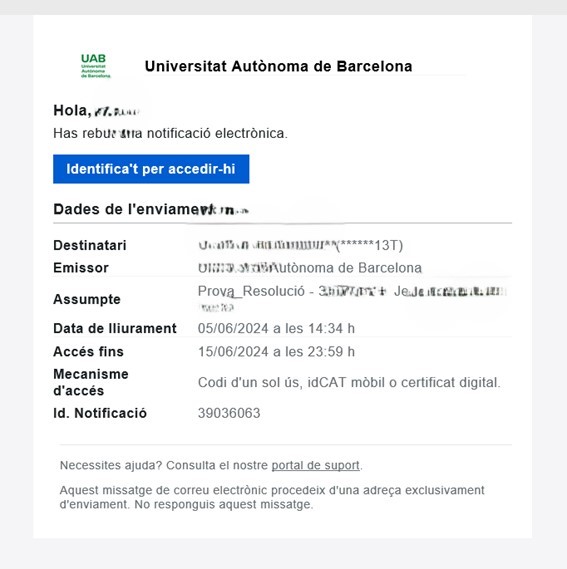
Task: Click the "Has rebut una notificació electrònica" text
Action: [170, 134]
